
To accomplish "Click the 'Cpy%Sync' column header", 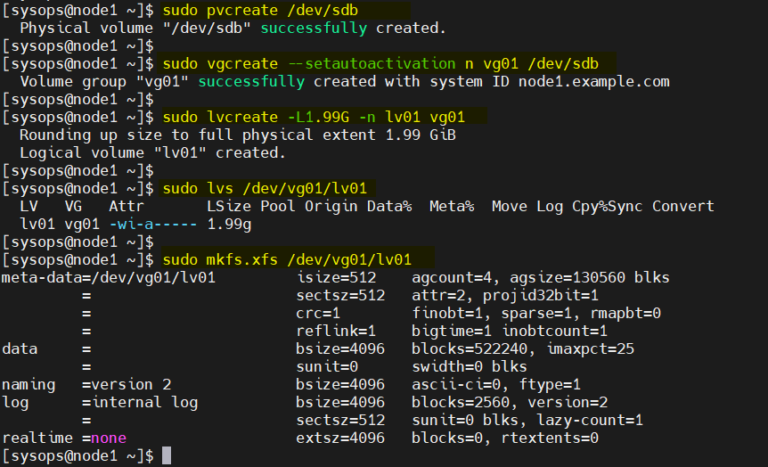I will (607, 206).
